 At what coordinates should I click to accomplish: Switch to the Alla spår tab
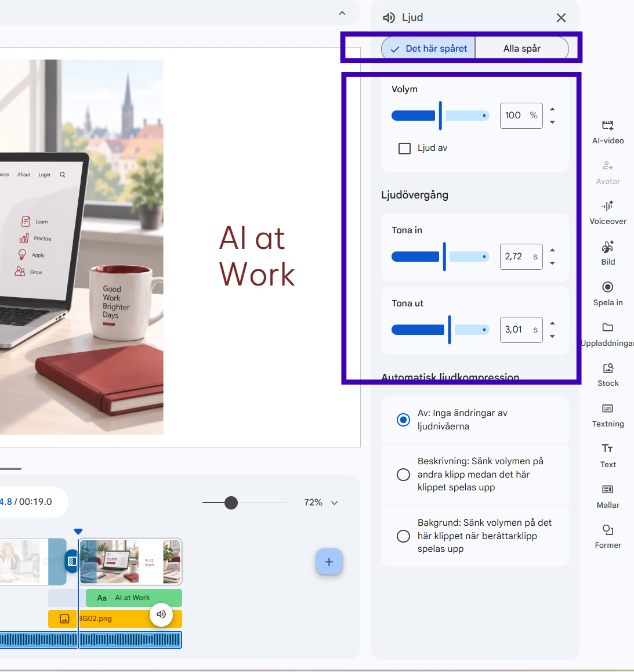pos(522,48)
